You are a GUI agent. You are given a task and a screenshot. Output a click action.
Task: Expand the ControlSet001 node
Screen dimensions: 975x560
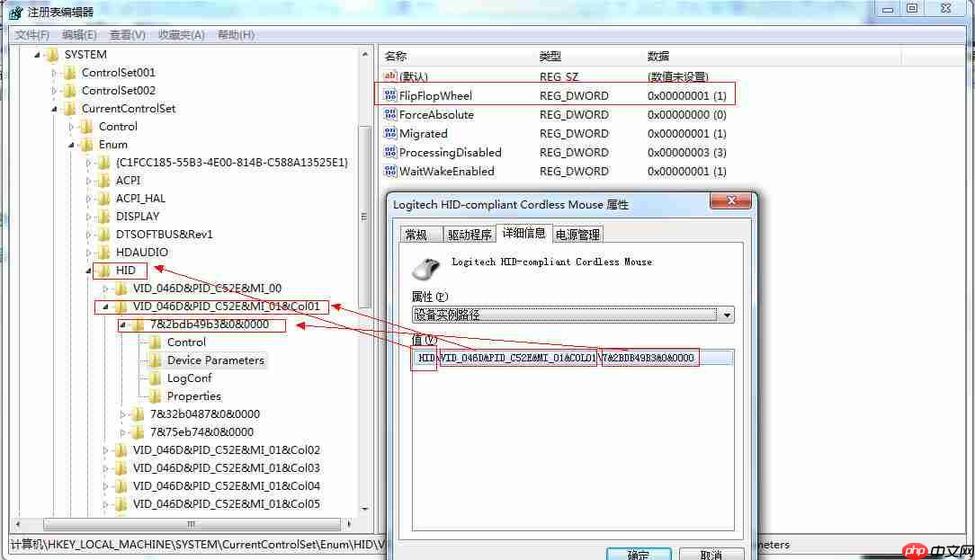[54, 73]
